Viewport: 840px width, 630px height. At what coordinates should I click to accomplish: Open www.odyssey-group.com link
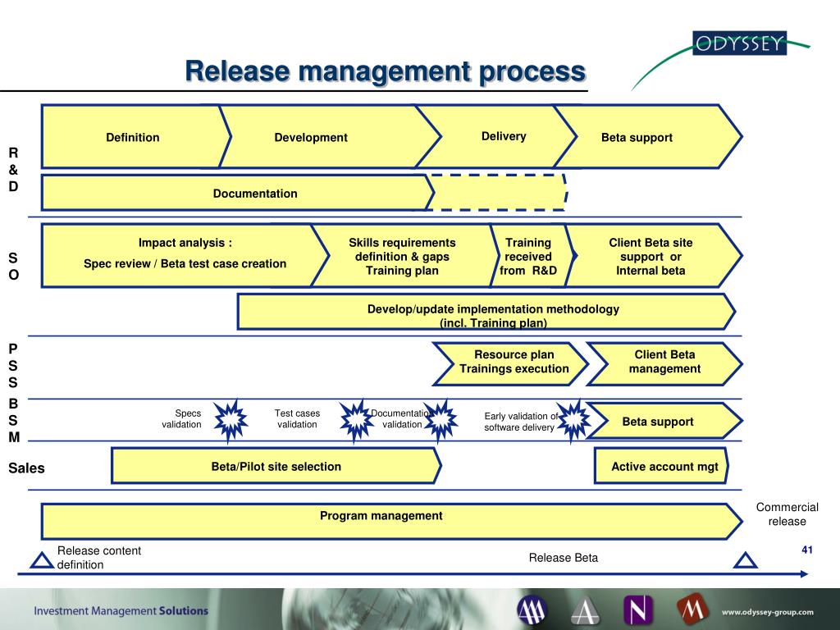(x=767, y=612)
